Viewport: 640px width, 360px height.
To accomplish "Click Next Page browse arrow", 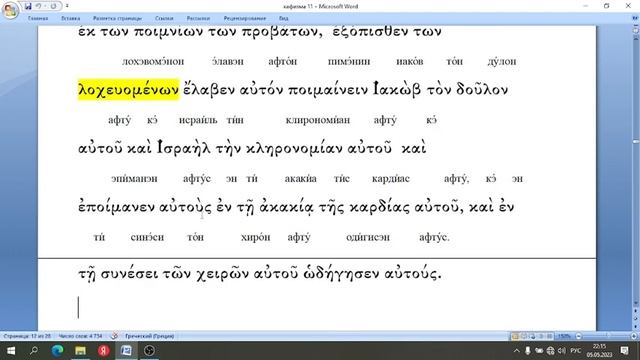I will (x=636, y=326).
